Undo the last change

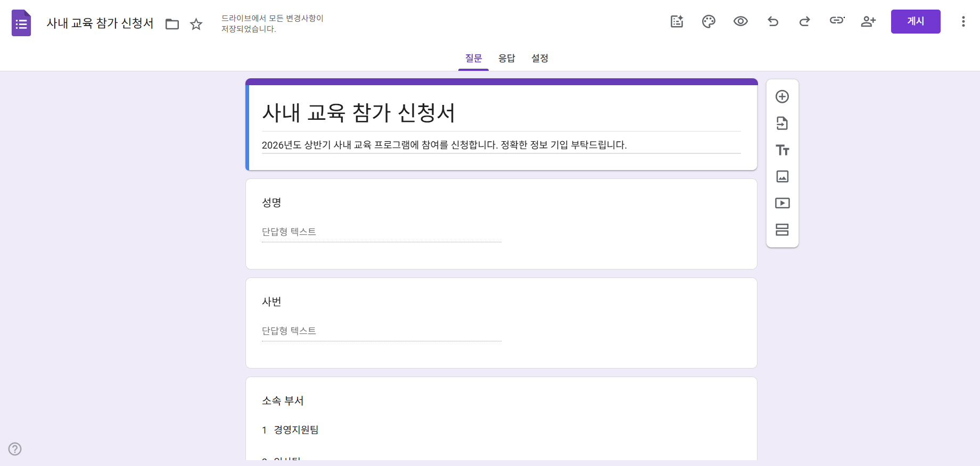point(773,21)
